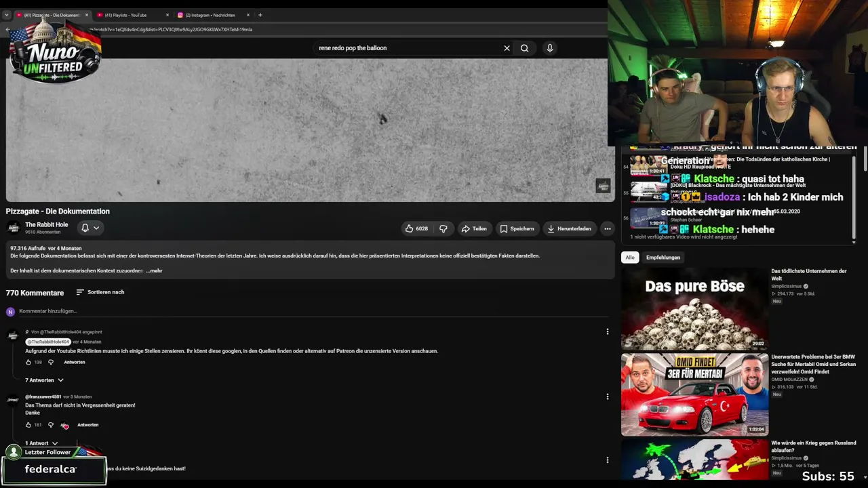This screenshot has width=868, height=488.
Task: Switch to the Playlists - YouTube tab
Action: point(133,15)
